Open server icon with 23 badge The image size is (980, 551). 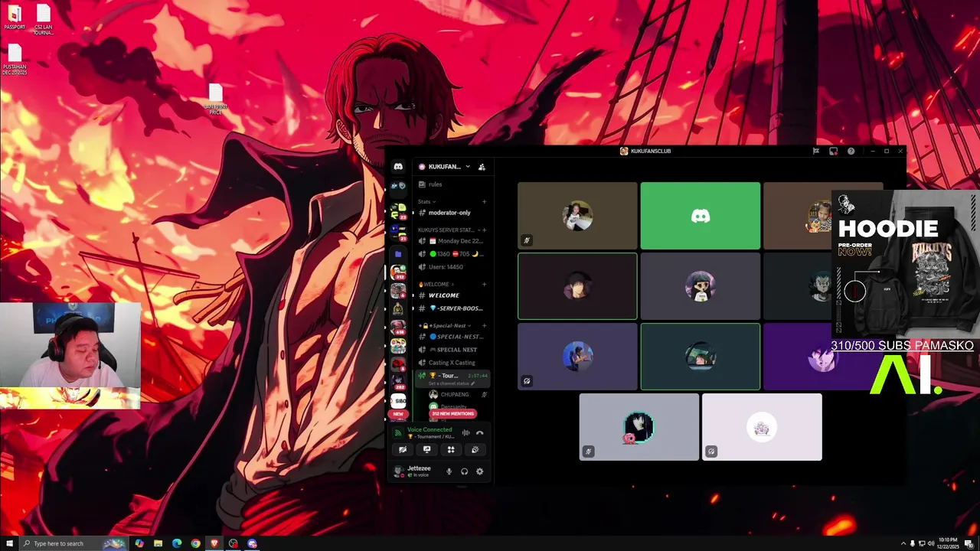pos(398,212)
